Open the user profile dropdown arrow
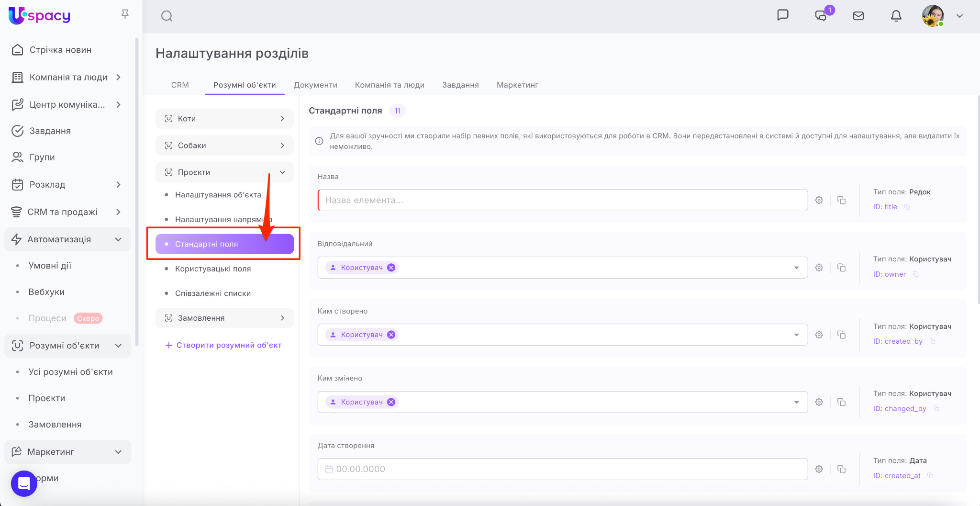This screenshot has width=980, height=506. click(959, 16)
